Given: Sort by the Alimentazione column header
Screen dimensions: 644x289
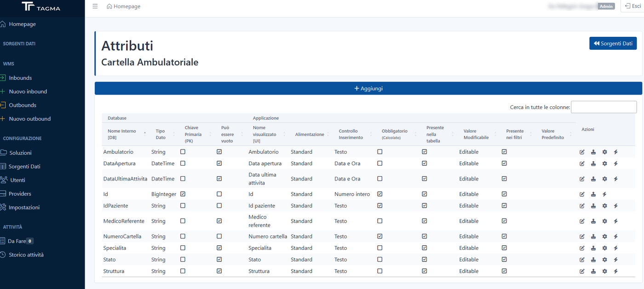Looking at the screenshot, I should (313, 134).
